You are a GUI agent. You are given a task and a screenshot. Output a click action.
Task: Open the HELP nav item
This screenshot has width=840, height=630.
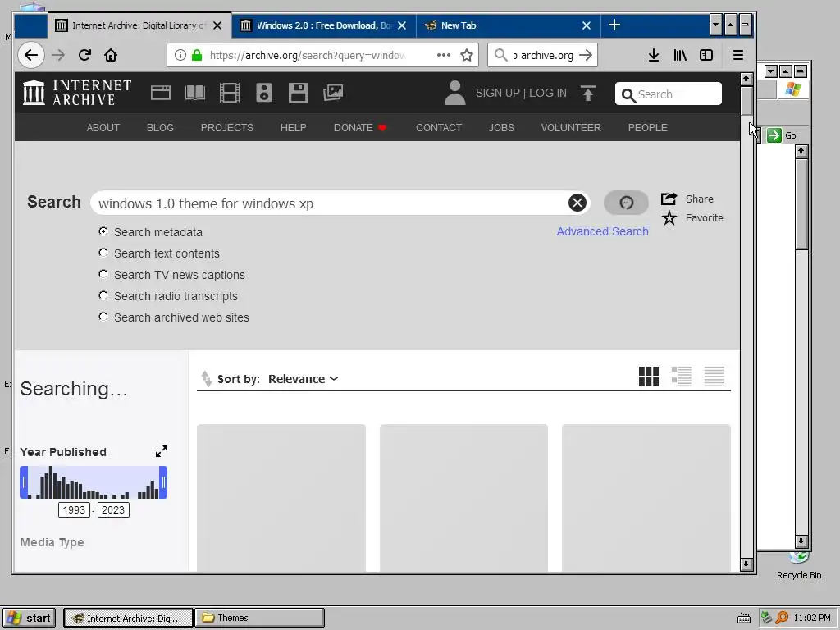pyautogui.click(x=293, y=127)
